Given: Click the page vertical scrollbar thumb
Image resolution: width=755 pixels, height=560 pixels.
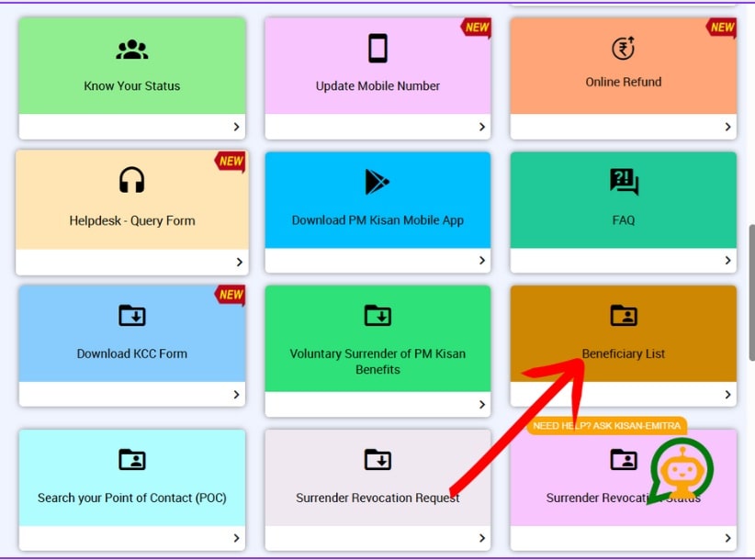Looking at the screenshot, I should click(751, 293).
